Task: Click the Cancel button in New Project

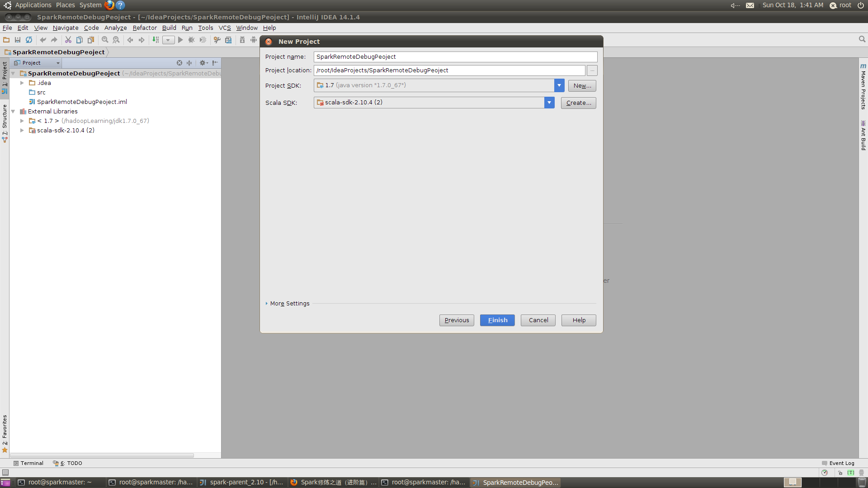Action: point(538,320)
